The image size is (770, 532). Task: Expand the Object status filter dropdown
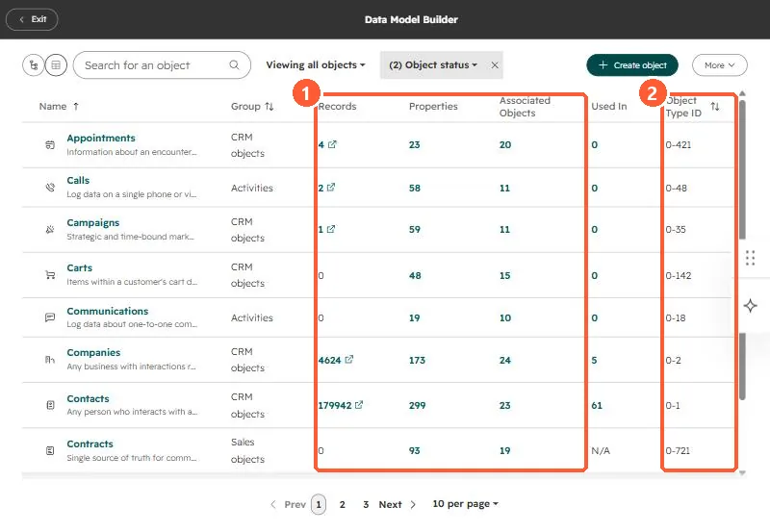click(x=432, y=64)
